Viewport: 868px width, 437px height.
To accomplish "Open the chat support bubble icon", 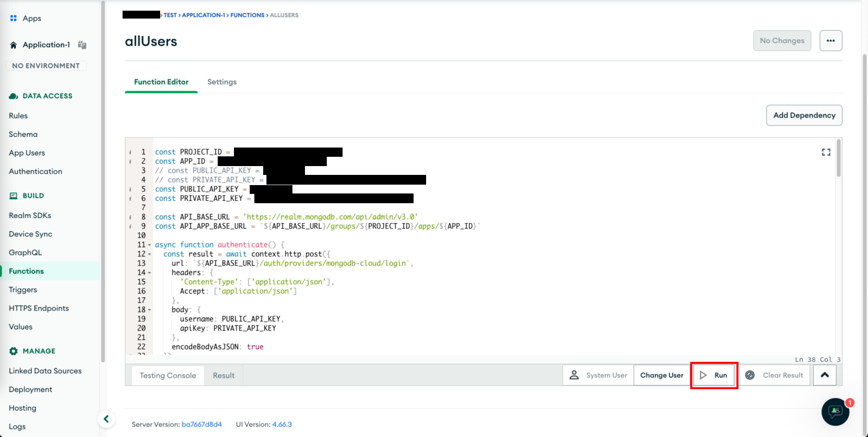I will tap(835, 411).
